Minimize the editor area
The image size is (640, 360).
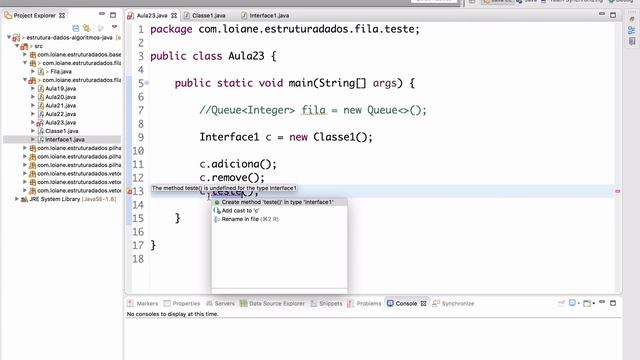coord(602,14)
